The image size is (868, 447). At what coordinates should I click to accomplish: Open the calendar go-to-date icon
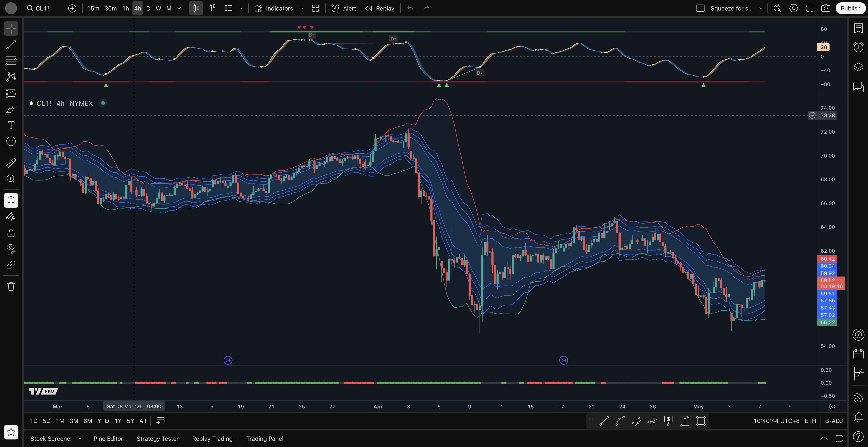160,421
